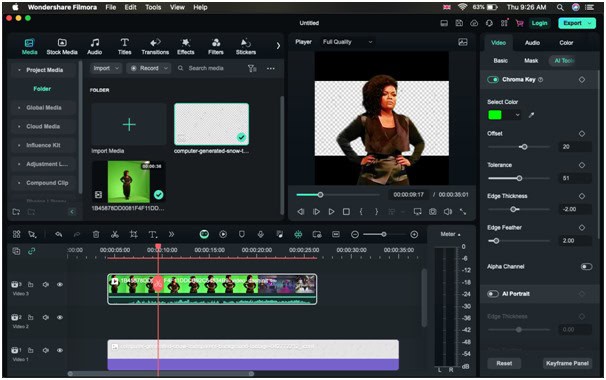Open the Stickers panel
Image resolution: width=606 pixels, height=380 pixels.
point(246,46)
